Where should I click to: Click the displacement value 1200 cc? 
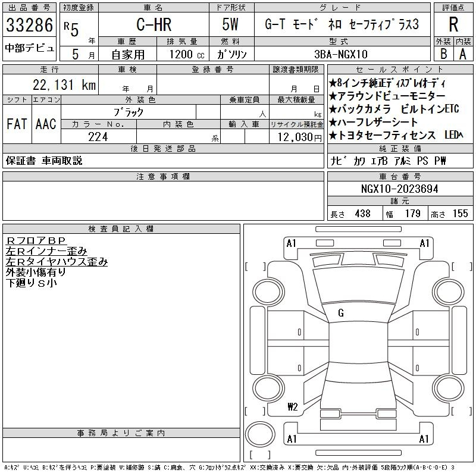tap(187, 54)
